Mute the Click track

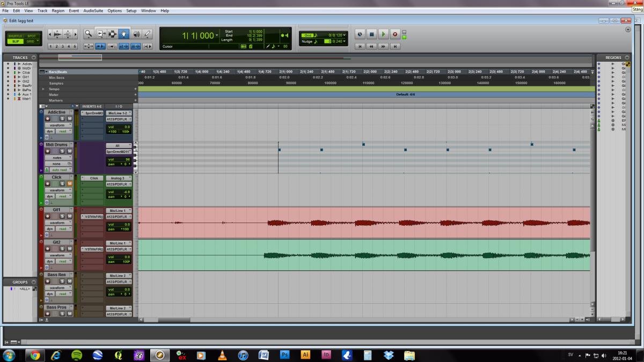[69, 184]
